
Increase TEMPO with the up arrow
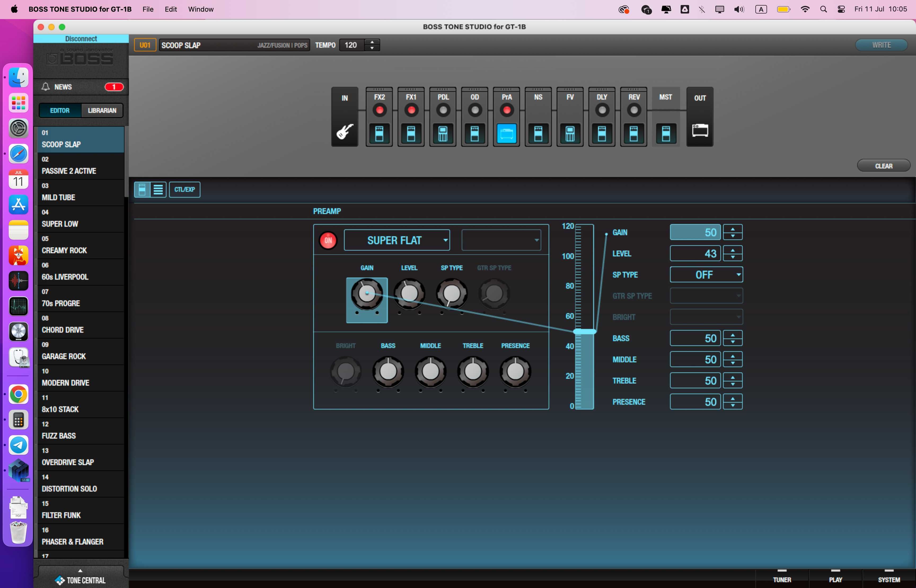point(372,42)
